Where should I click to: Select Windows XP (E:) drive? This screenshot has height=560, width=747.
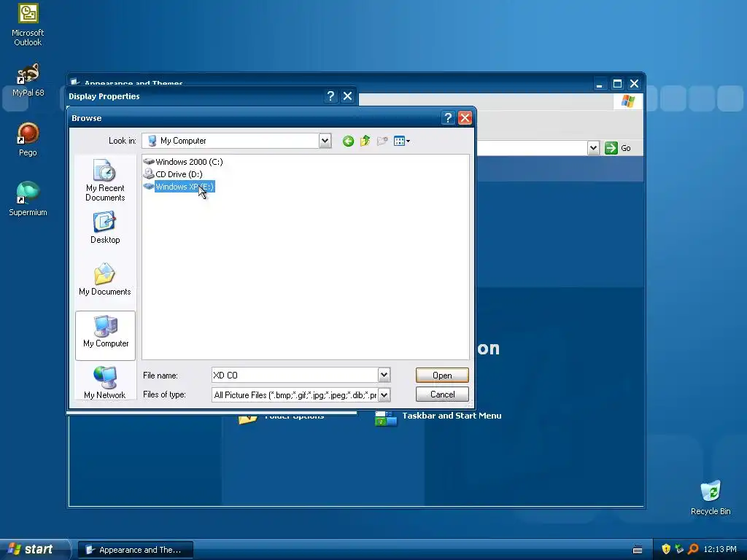(x=179, y=187)
